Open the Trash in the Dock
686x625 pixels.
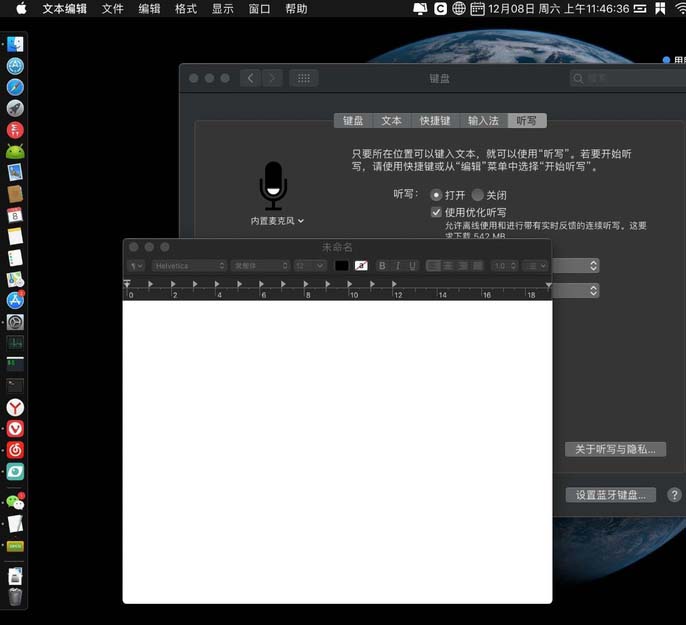click(15, 597)
